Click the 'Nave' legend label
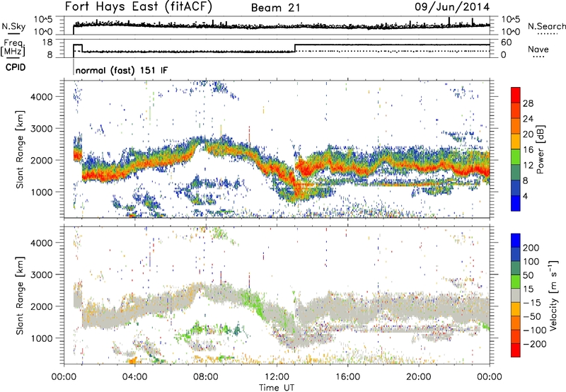The height and width of the screenshot is (392, 566). [x=538, y=49]
